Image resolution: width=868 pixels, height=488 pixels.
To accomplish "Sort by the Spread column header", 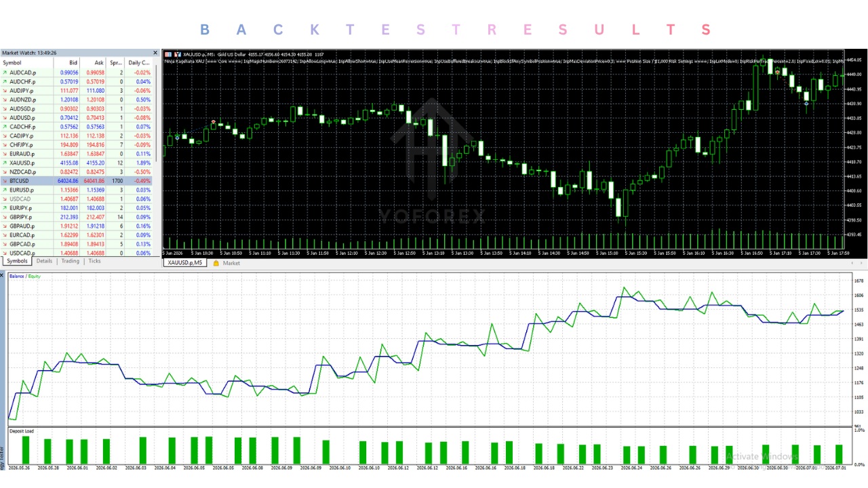I will (x=116, y=63).
